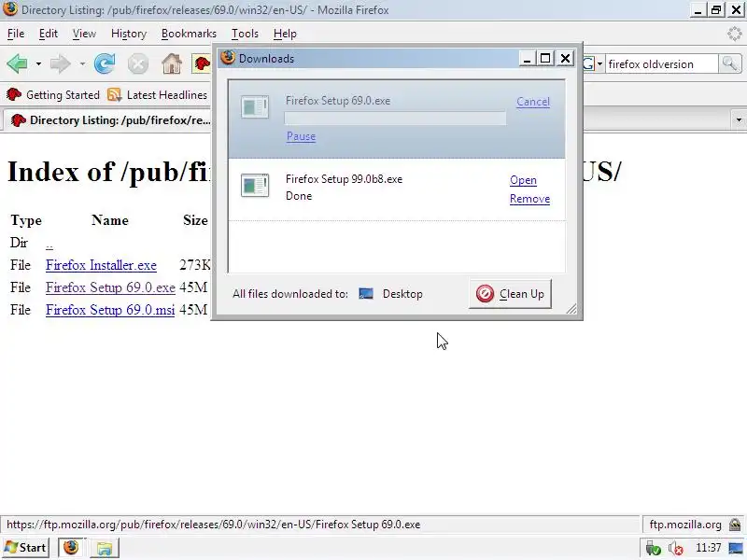Screen dimensions: 747x560
Task: Select the Directory Listing tab
Action: click(108, 120)
